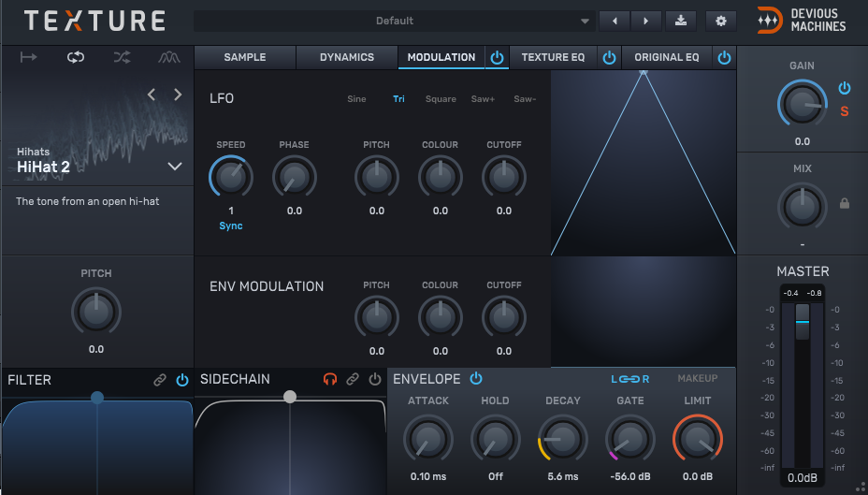Click the LFO Pitch amount knob

tap(376, 177)
